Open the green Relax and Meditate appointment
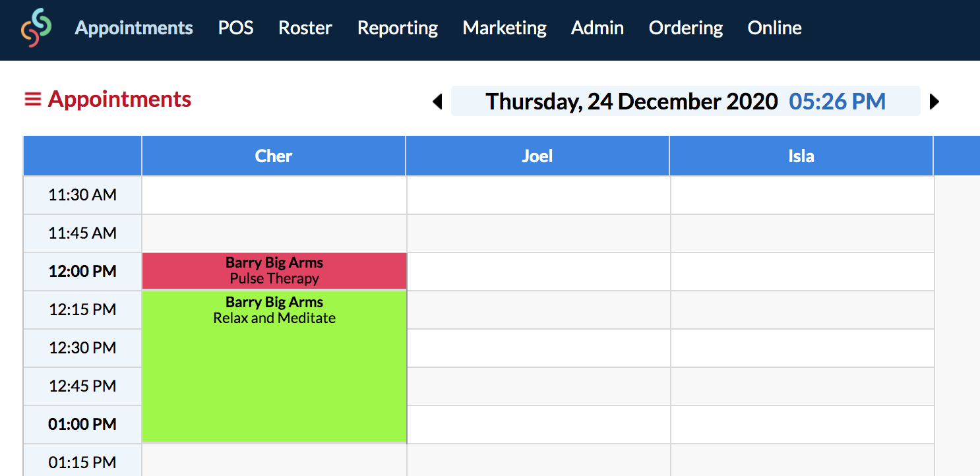Image resolution: width=980 pixels, height=476 pixels. (x=274, y=367)
